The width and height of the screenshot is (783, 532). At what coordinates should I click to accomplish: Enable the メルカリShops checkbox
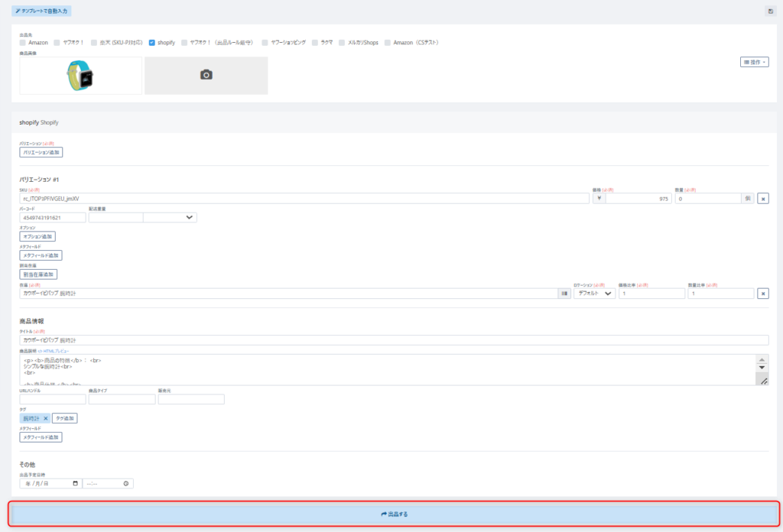click(342, 43)
